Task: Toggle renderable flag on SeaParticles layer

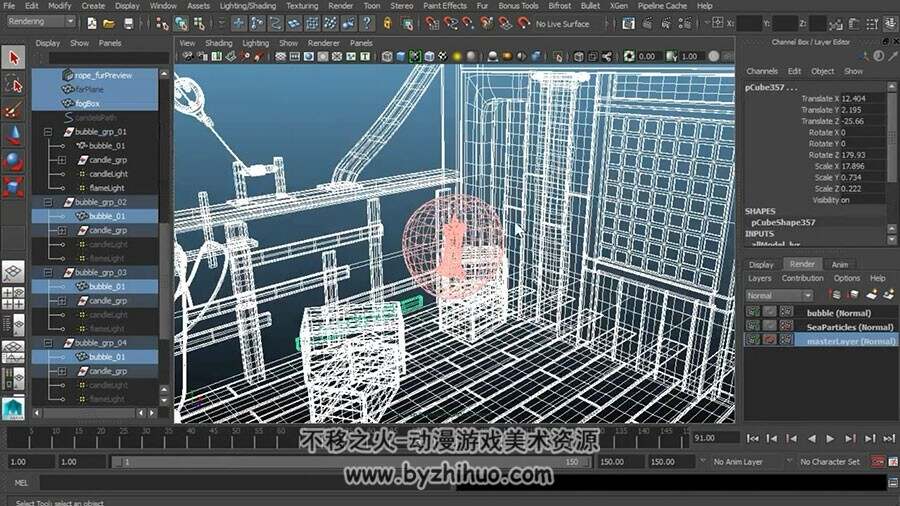Action: pyautogui.click(x=752, y=326)
